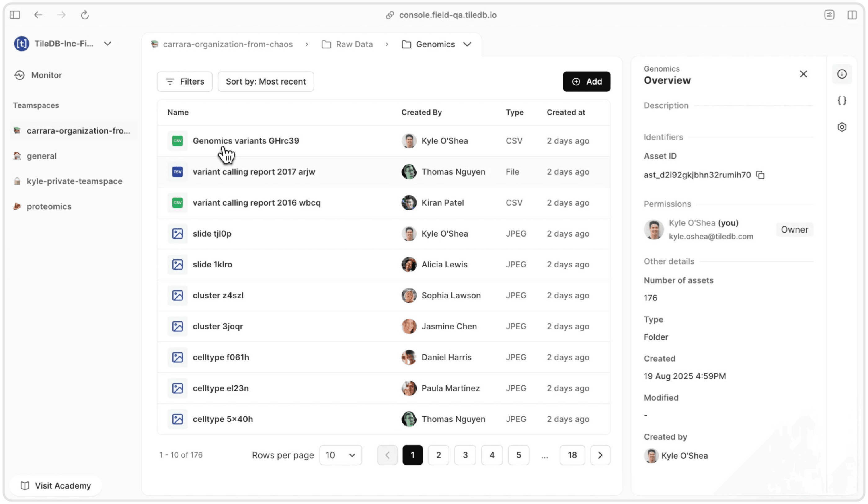Copy the Asset ID with copy icon
This screenshot has height=504, width=868.
(x=760, y=175)
